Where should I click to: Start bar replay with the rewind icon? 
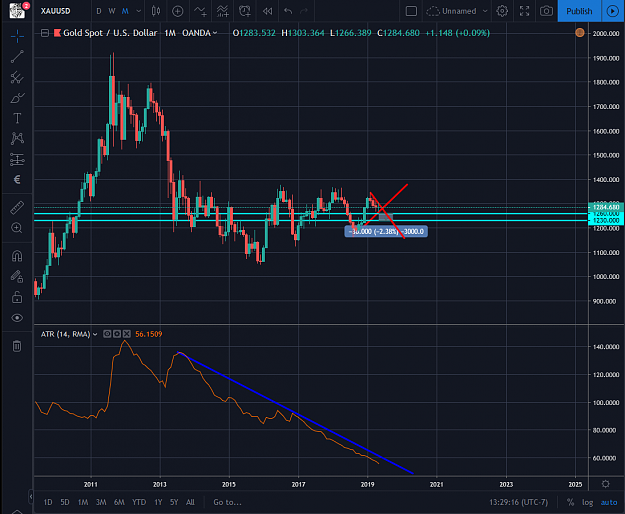pos(267,11)
